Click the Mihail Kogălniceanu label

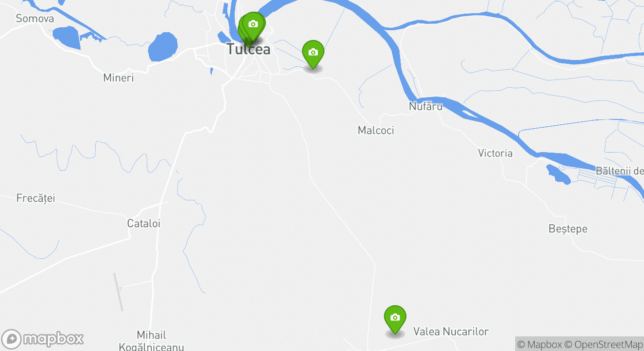click(x=151, y=341)
